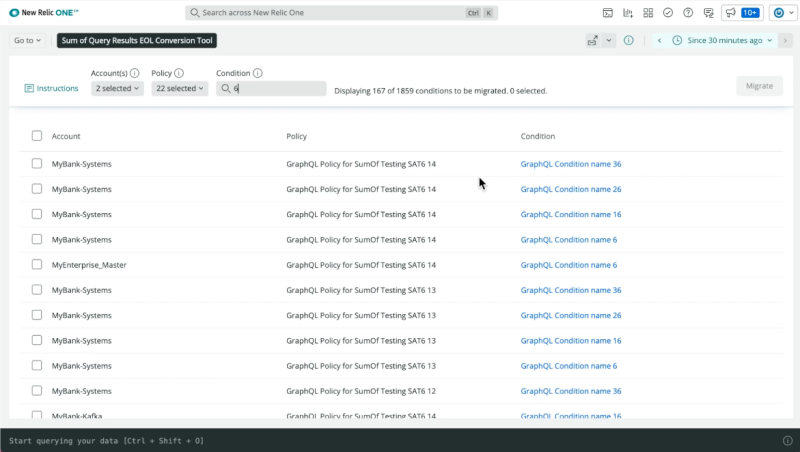Click the Migrate button
This screenshot has width=800, height=452.
(759, 86)
